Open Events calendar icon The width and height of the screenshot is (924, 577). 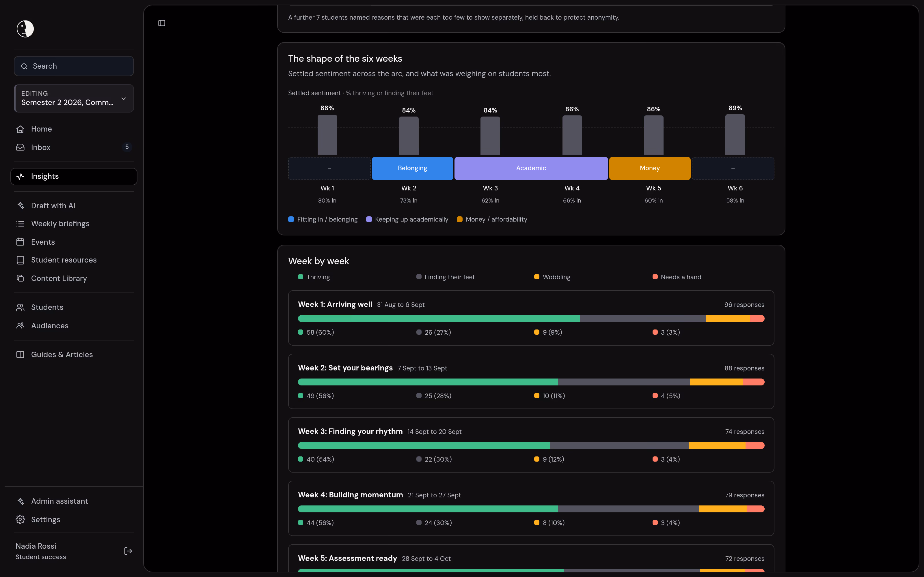(x=20, y=242)
